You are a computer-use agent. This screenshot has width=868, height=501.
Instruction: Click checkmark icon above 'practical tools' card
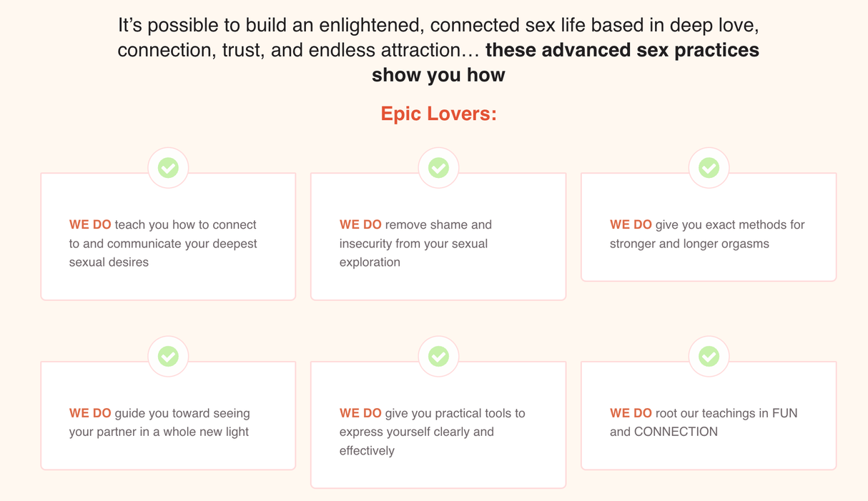tap(438, 357)
